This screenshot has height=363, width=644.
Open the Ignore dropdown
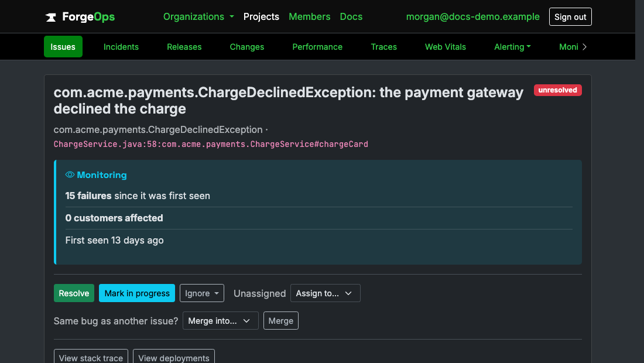point(201,293)
